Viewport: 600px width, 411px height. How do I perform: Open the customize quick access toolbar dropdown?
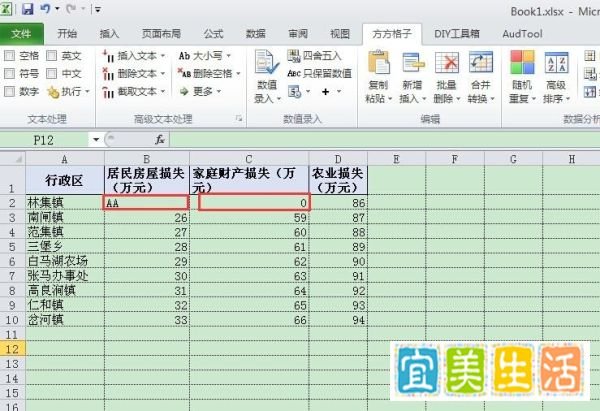click(x=98, y=9)
